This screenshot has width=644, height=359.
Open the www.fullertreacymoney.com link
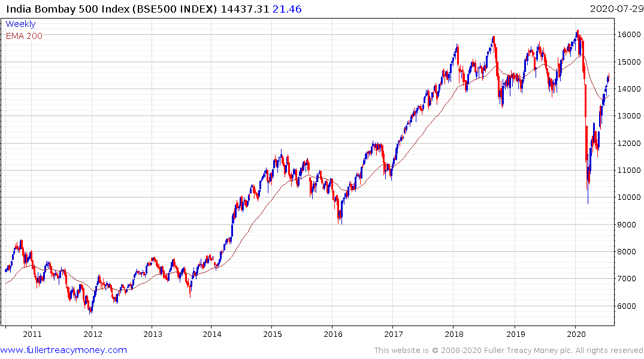tap(64, 350)
